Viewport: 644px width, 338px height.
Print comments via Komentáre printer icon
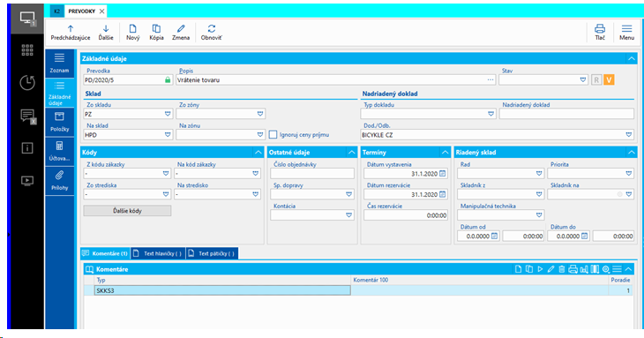[573, 269]
